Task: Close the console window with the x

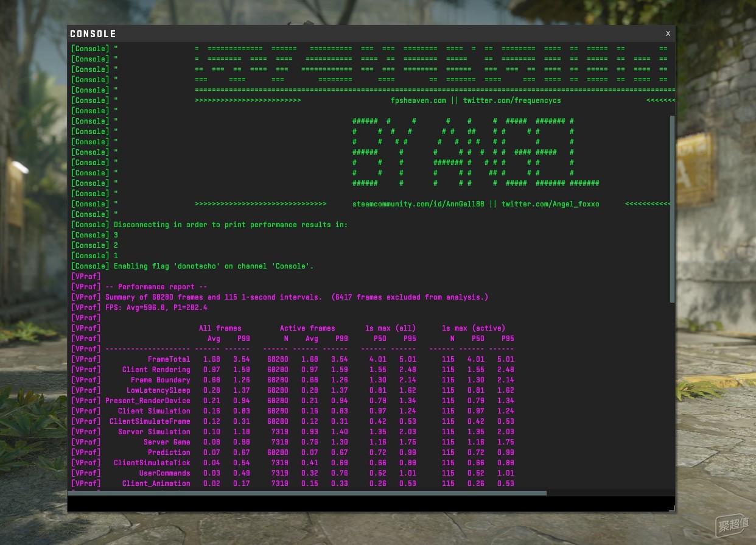Action: tap(668, 33)
